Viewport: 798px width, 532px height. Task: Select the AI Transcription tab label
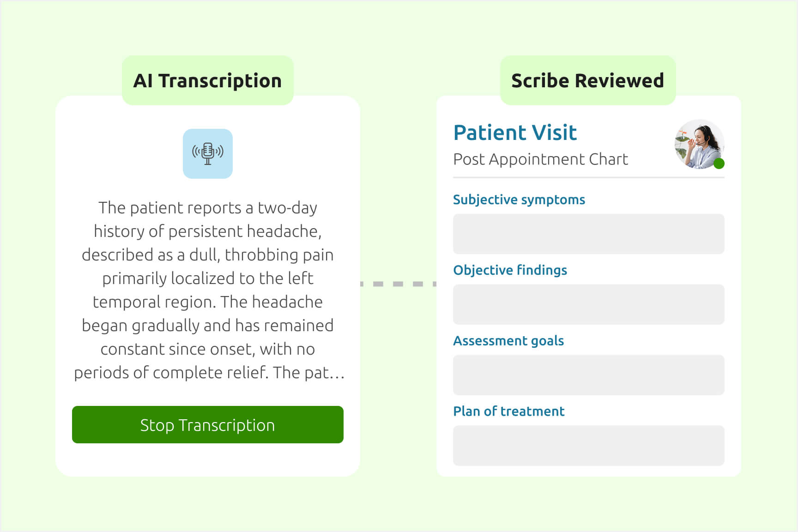pos(208,80)
